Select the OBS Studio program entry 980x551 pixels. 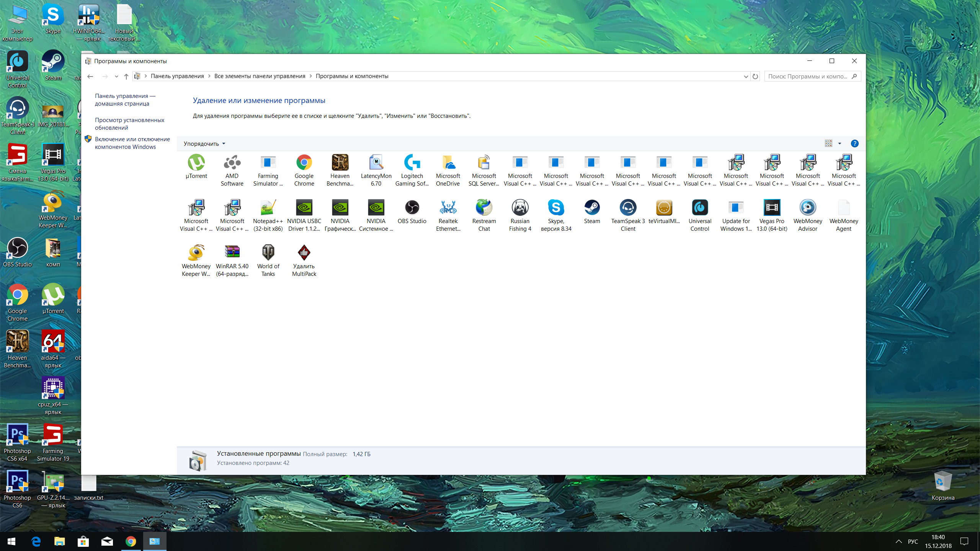click(412, 213)
